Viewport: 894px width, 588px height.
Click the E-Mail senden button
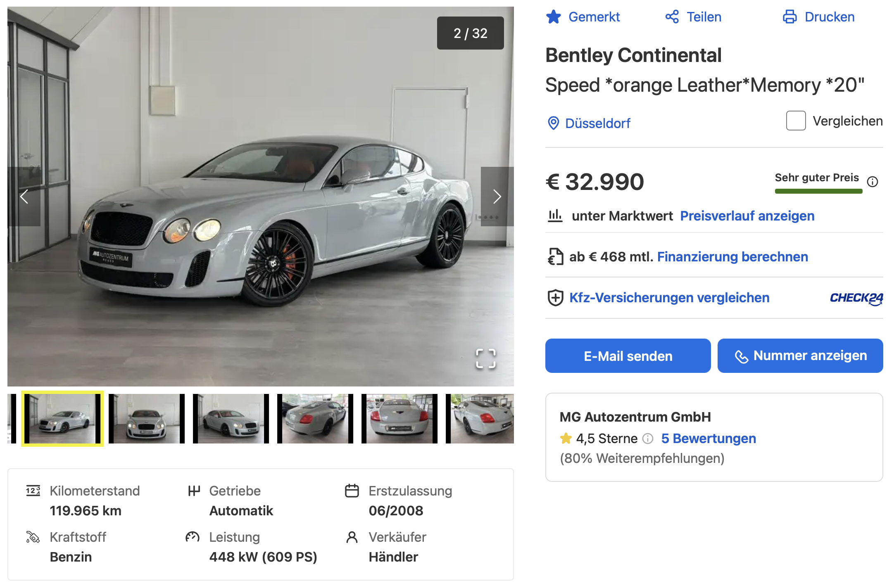pos(628,356)
